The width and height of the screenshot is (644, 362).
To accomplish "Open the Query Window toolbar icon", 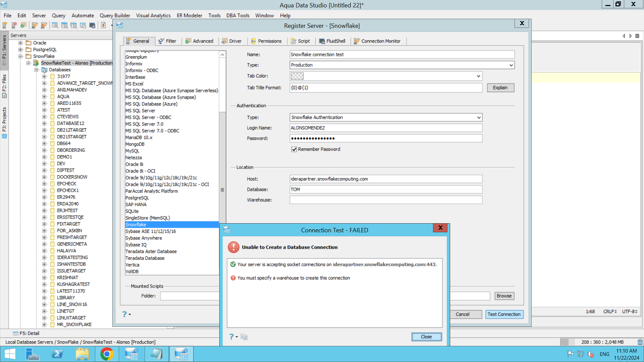I will point(55,25).
